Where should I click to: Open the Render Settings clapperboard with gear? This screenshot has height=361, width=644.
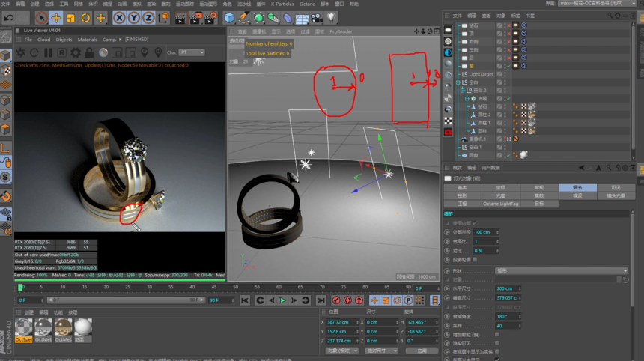coord(210,18)
